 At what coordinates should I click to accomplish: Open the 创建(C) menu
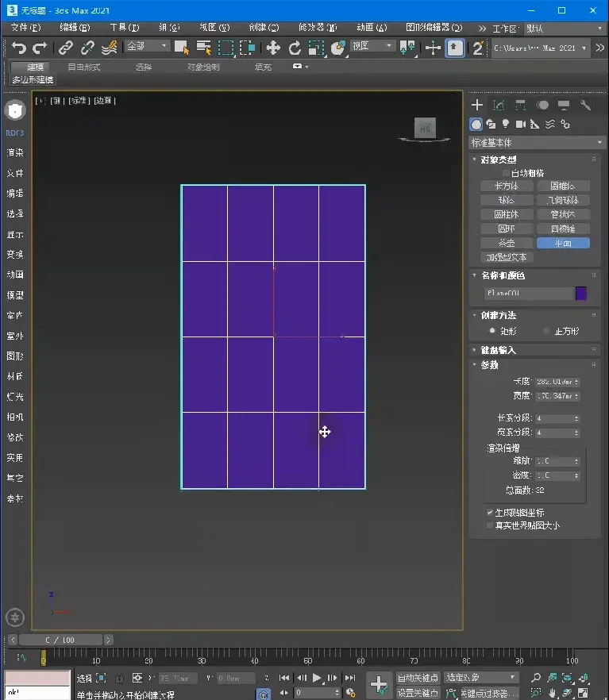point(263,28)
